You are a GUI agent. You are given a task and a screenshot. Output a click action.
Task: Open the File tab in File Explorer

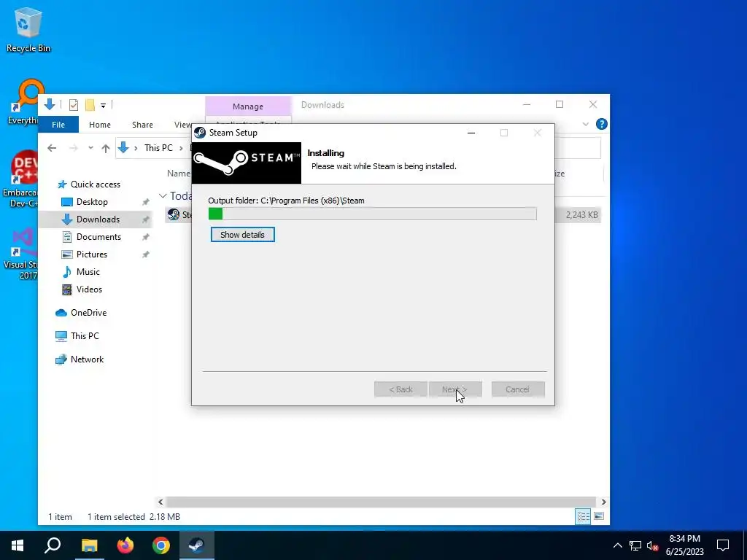click(x=58, y=125)
